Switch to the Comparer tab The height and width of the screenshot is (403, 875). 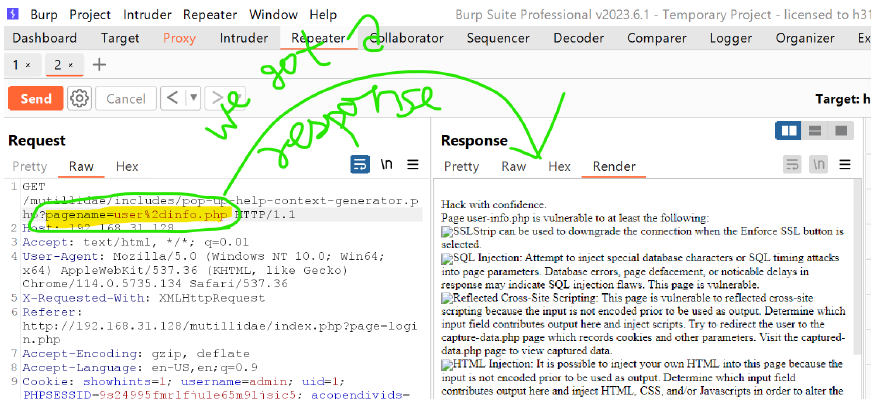657,38
